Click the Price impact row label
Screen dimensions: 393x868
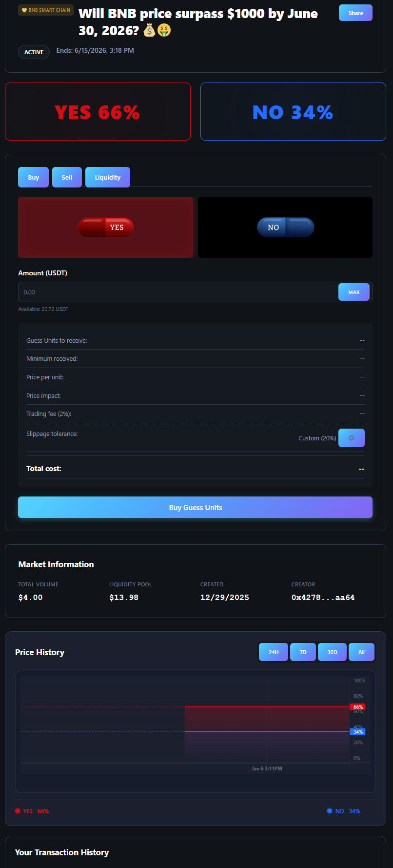click(43, 395)
